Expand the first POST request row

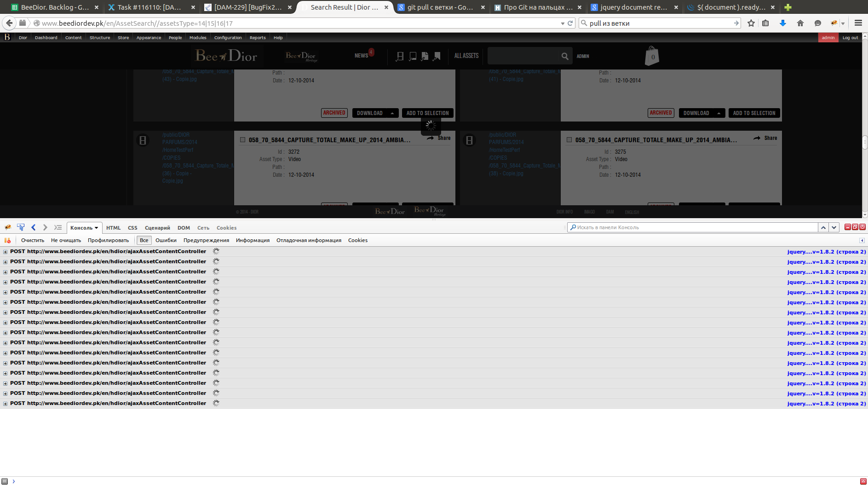click(6, 252)
